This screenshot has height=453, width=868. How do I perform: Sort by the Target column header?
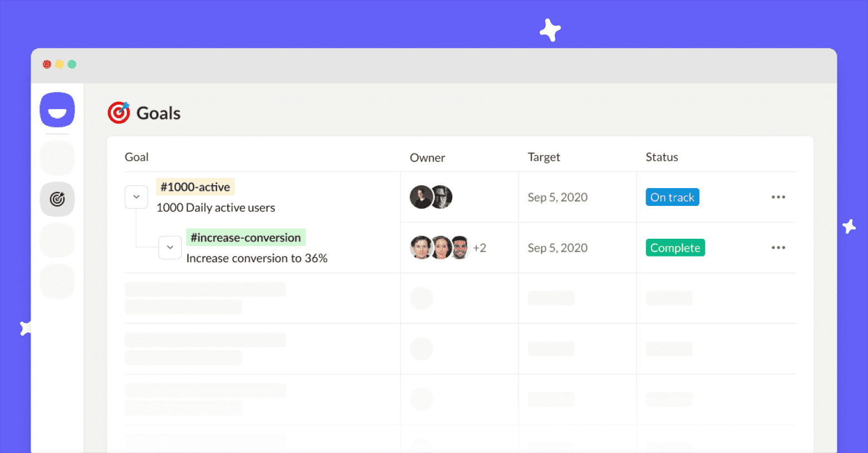tap(544, 157)
